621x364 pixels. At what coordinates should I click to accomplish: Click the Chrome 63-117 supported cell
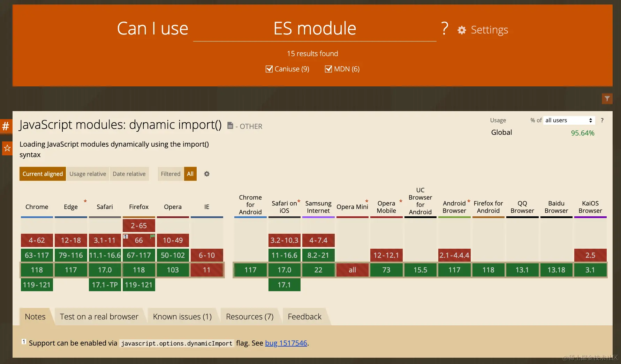click(x=37, y=255)
